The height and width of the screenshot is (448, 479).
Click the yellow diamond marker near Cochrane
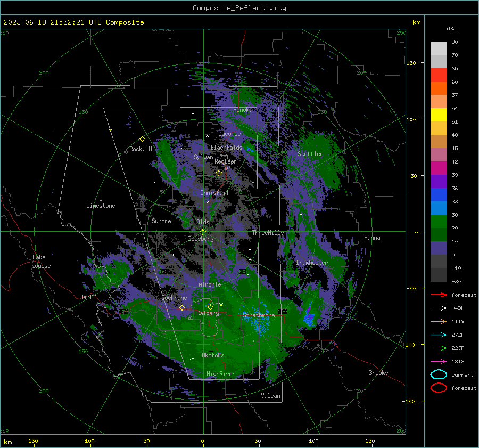[x=183, y=307]
